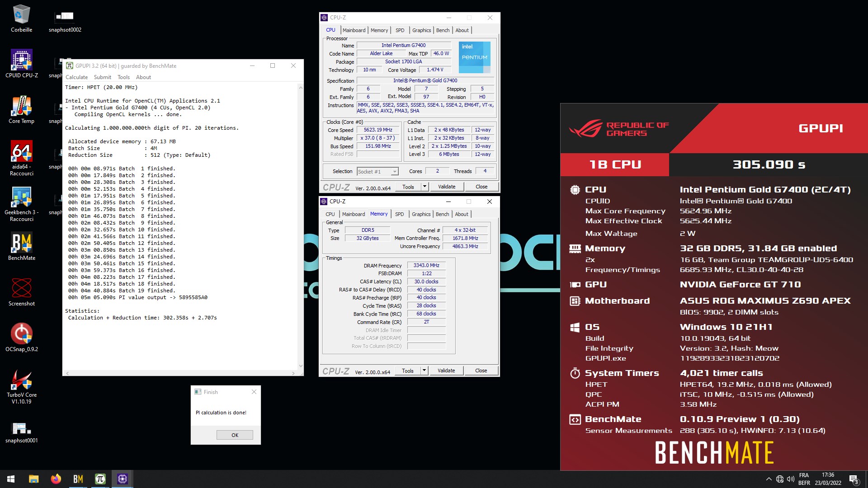Expand Socket #1 selection dropdown
The width and height of the screenshot is (868, 488).
[x=395, y=172]
